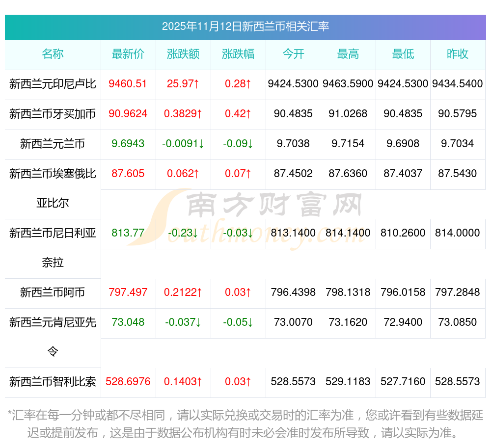Click the latest price 9460.51
The height and width of the screenshot is (448, 491).
[x=128, y=84]
